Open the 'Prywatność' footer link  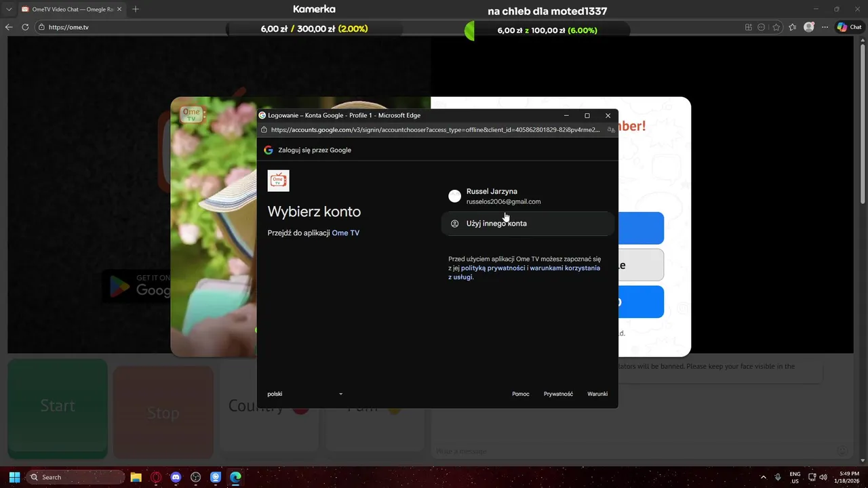point(558,394)
